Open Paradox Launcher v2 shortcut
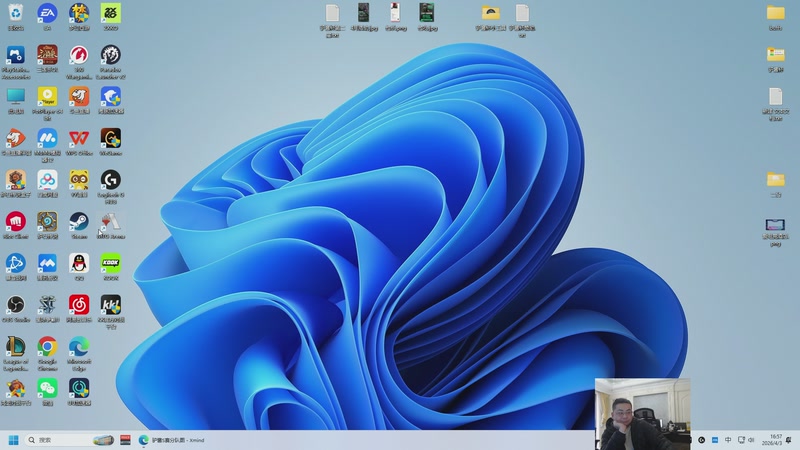Screen dimensions: 800x450 pyautogui.click(x=111, y=55)
